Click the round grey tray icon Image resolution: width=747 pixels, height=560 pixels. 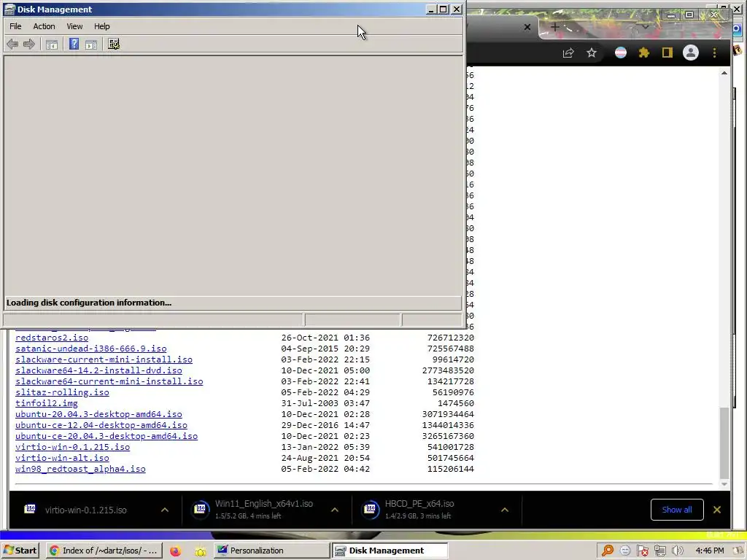click(x=625, y=551)
